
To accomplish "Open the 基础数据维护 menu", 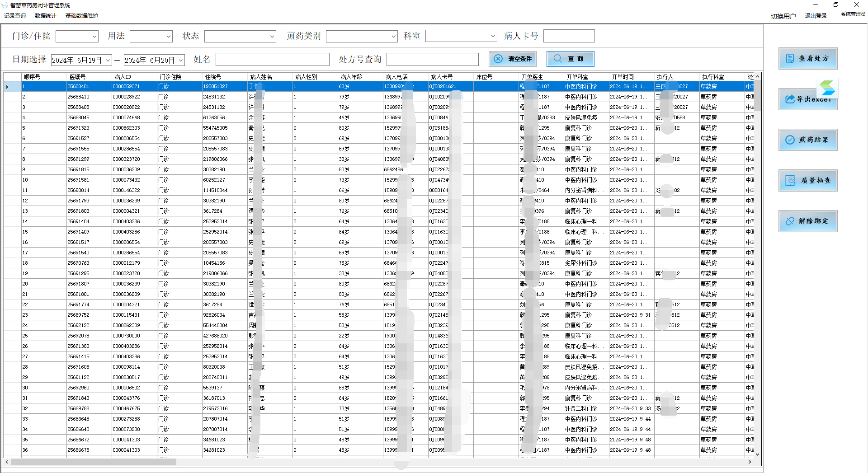I will [82, 16].
